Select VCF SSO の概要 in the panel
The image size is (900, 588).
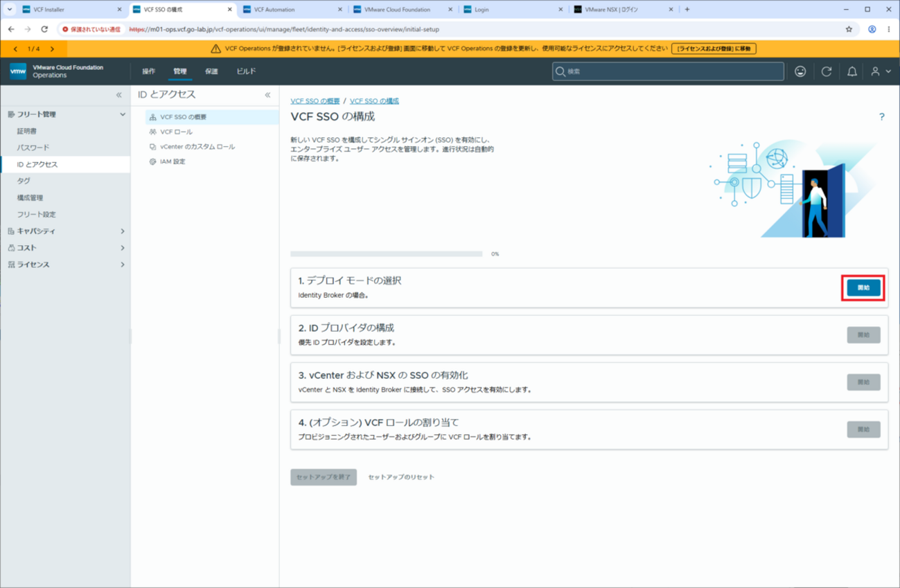pyautogui.click(x=212, y=117)
